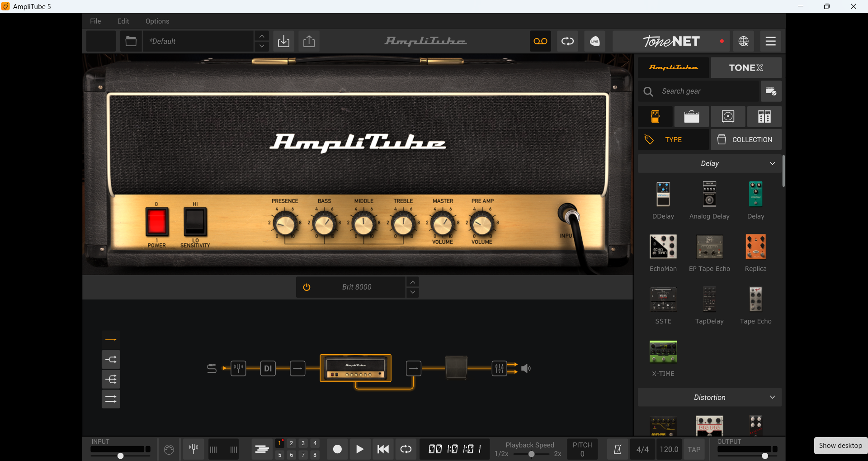Viewport: 868px width, 461px height.
Task: Select recorder track 2
Action: 292,443
